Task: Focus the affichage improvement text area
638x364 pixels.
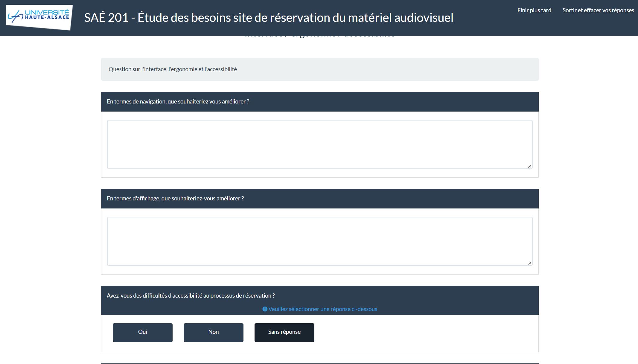Action: point(319,241)
